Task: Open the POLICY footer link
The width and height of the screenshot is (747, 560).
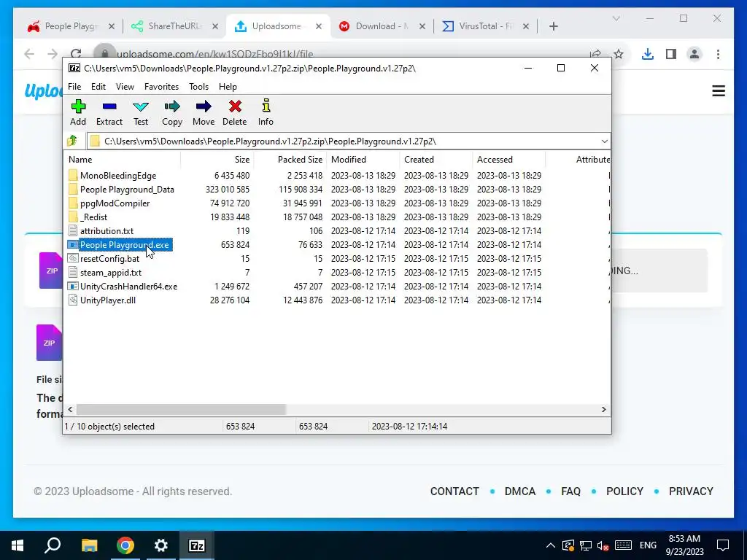Action: [x=624, y=491]
